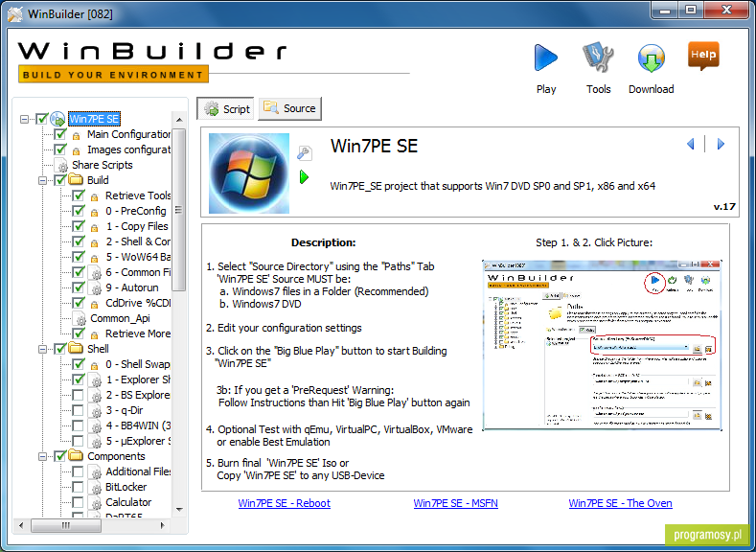
Task: Click the horizontal scrollbar left arrow
Action: click(21, 525)
